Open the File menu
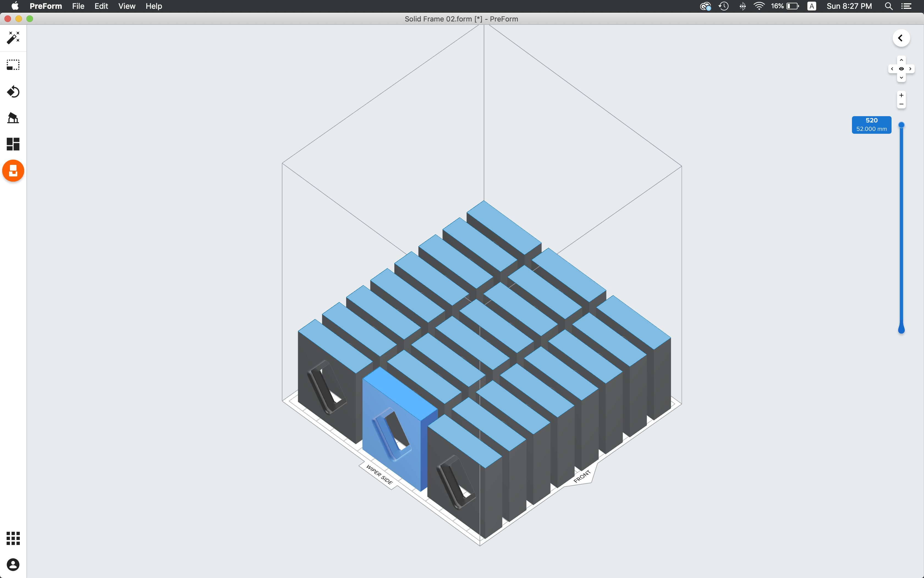The width and height of the screenshot is (924, 578). click(x=78, y=6)
